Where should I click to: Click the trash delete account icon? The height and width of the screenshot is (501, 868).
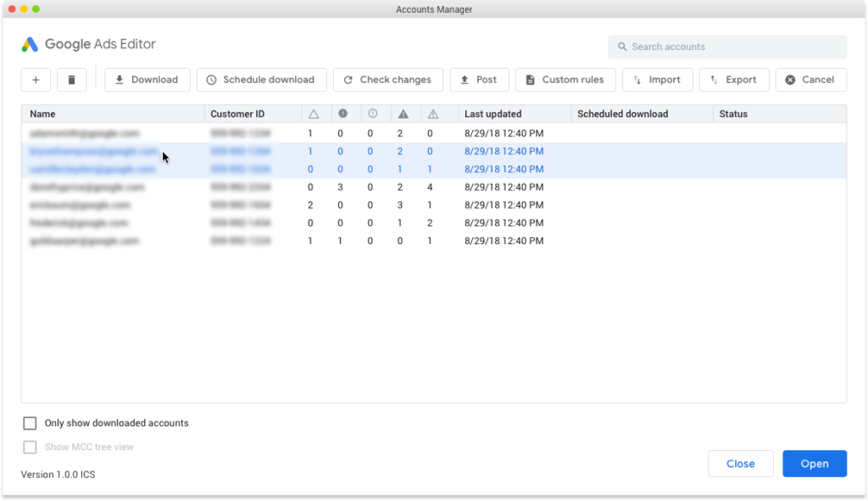(71, 80)
